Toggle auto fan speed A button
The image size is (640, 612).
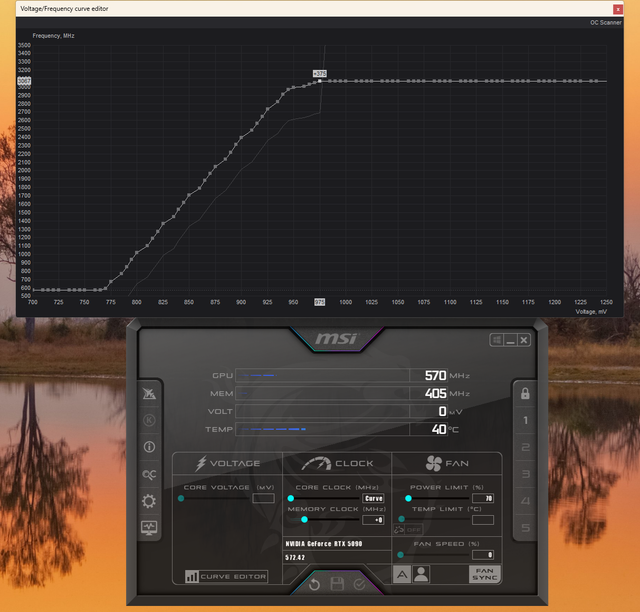coord(402,574)
